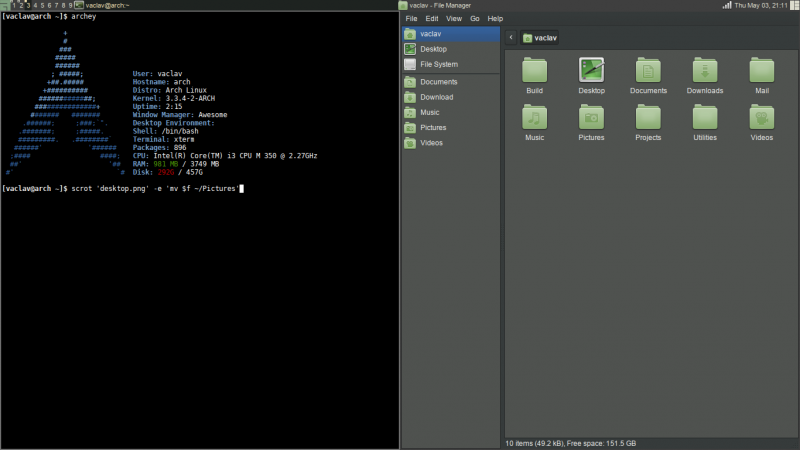
Task: Switch to workspace tag 3
Action: (x=28, y=5)
